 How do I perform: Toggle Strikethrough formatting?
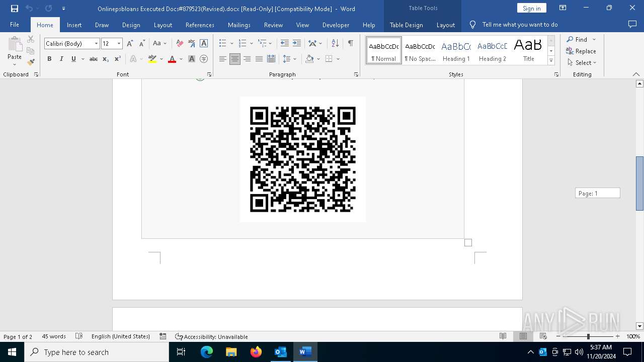[94, 59]
